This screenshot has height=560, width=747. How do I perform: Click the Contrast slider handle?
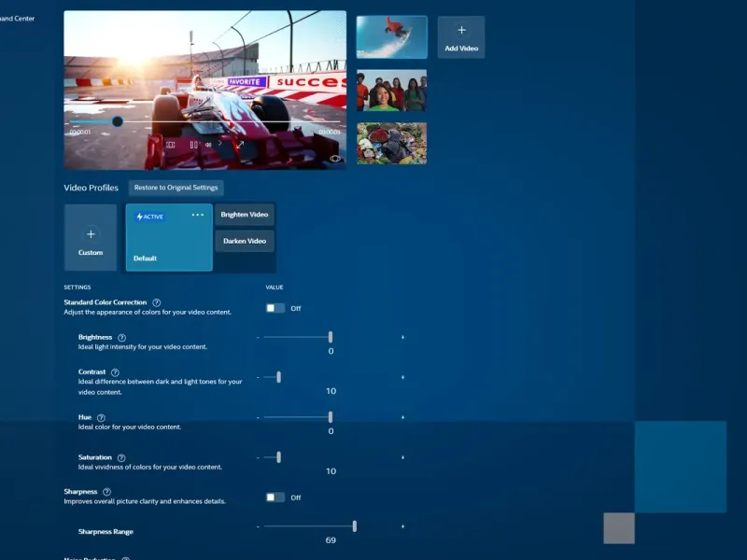point(278,377)
